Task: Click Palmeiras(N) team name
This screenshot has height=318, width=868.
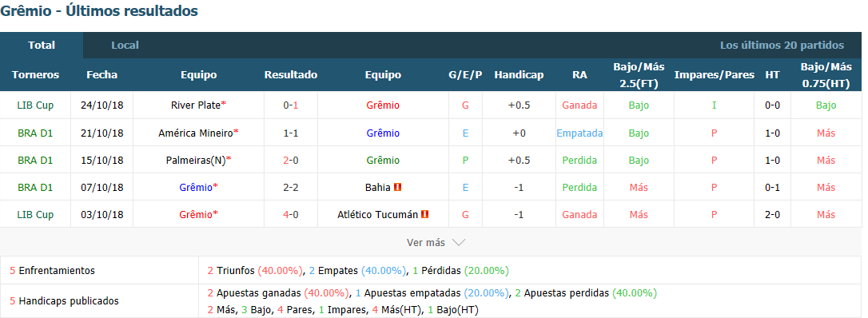Action: (x=195, y=161)
